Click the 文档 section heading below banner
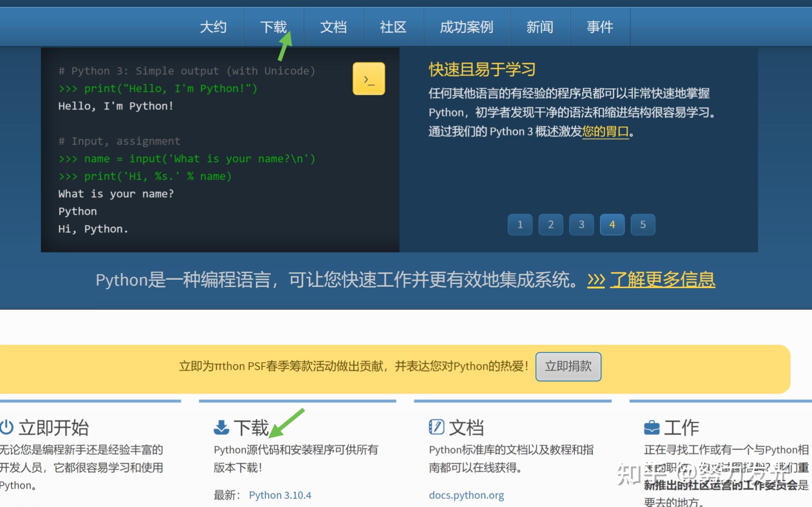 [466, 427]
